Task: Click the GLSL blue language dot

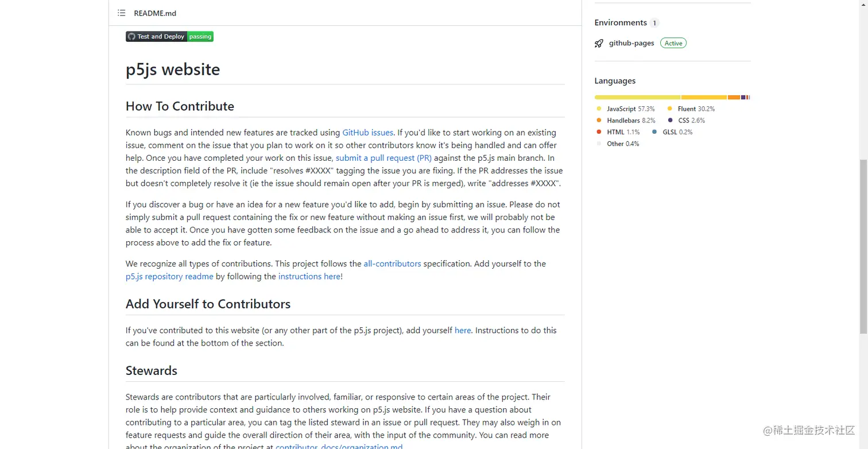Action: [x=654, y=132]
